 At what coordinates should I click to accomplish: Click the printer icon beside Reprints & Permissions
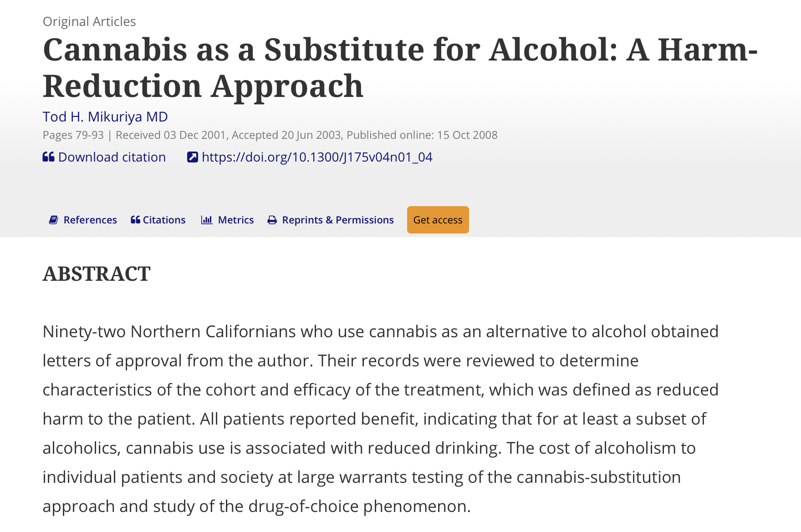(272, 220)
